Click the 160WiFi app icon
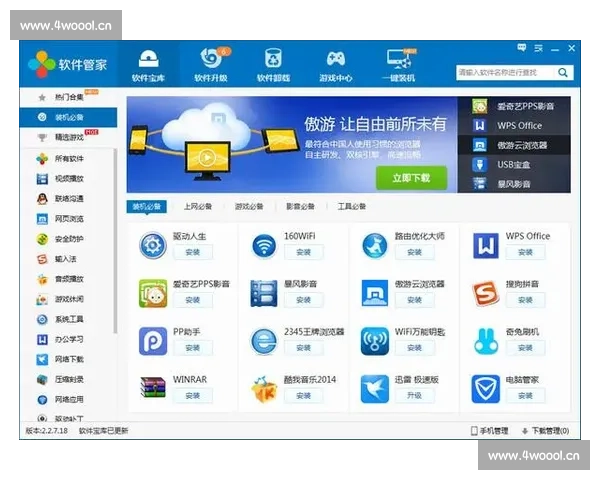This screenshot has width=600, height=480. 264,244
